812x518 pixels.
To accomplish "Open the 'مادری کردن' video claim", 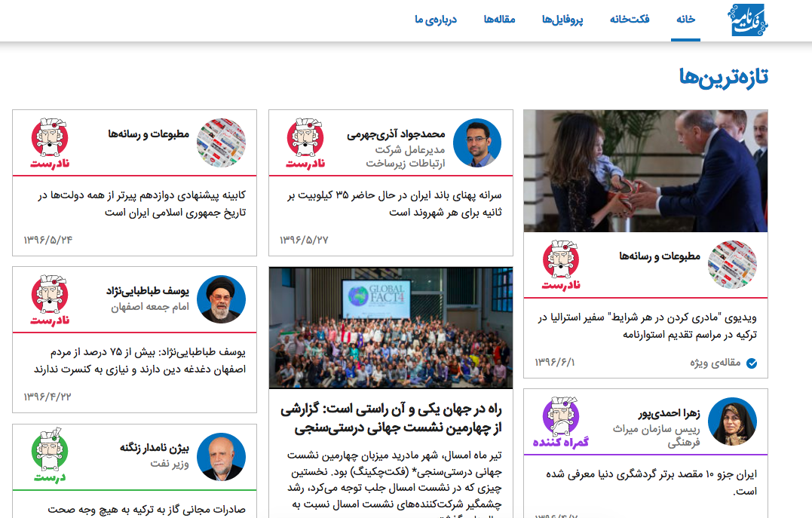I will coord(648,326).
